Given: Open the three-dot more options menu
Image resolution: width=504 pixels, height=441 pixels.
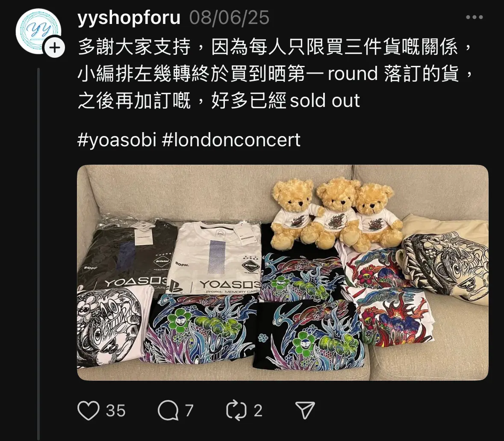Looking at the screenshot, I should 475,18.
